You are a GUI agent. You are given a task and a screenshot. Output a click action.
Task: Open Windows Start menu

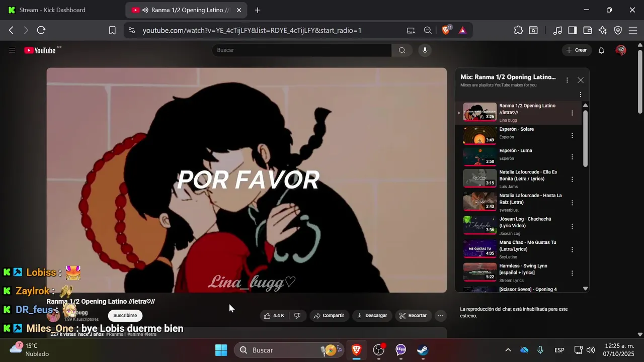(221, 350)
